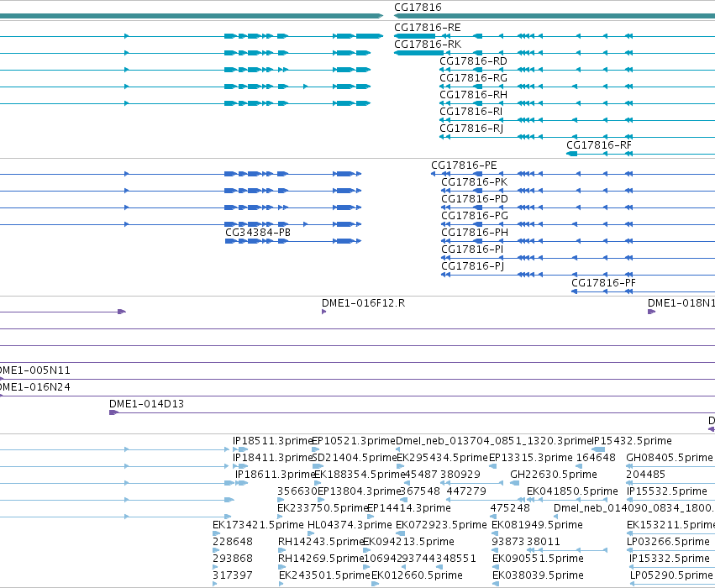715x588 pixels.
Task: Select EST EK173421.5prime
Action: (x=258, y=526)
